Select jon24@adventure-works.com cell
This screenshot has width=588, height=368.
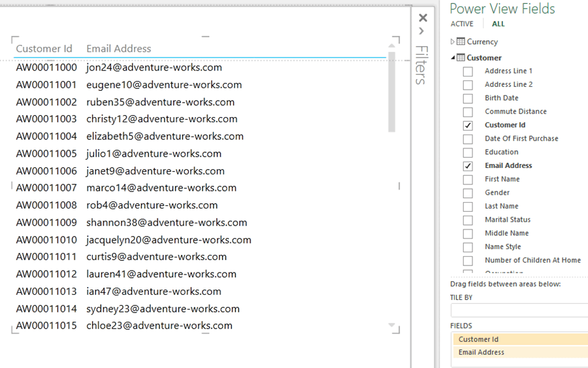(x=154, y=67)
